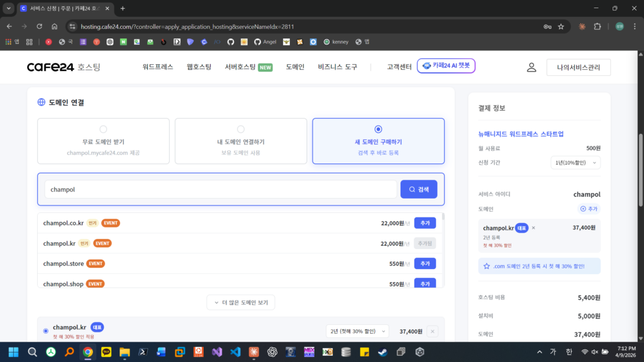Viewport: 644px width, 362px height.
Task: Remove the selected champol.kr row
Action: pos(432,331)
